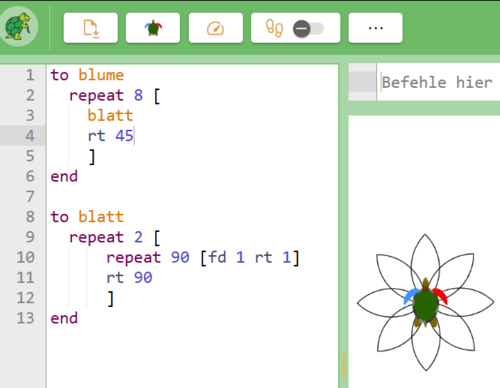Screen dimensions: 500x388
Task: Click the closing bracket on line 12
Action: point(111,299)
